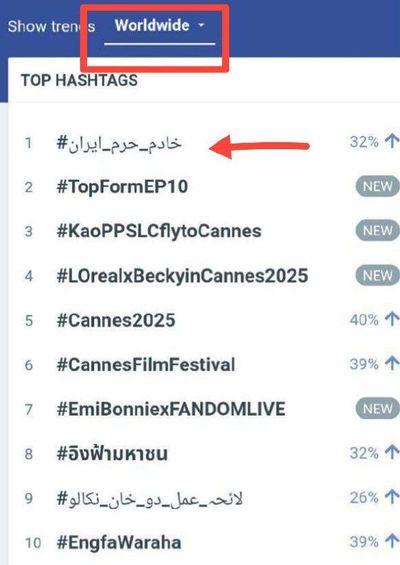Click the up arrow for #CannesFilmFestival
The height and width of the screenshot is (565, 400).
(392, 364)
